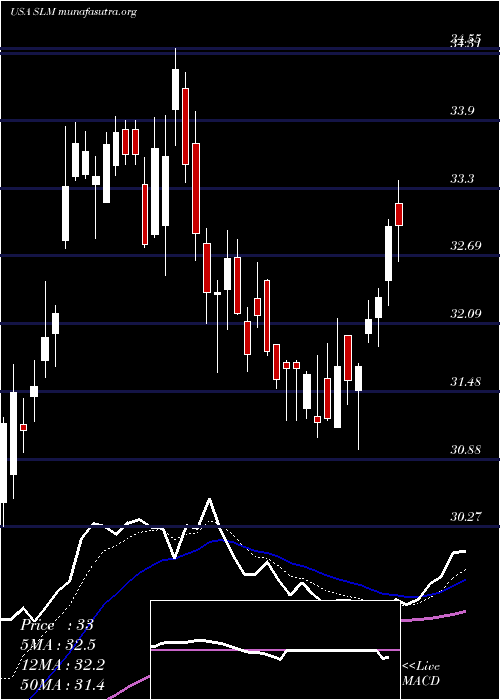Click the '5MA : 32.5' readout
The height and width of the screenshot is (700, 500).
(58, 645)
